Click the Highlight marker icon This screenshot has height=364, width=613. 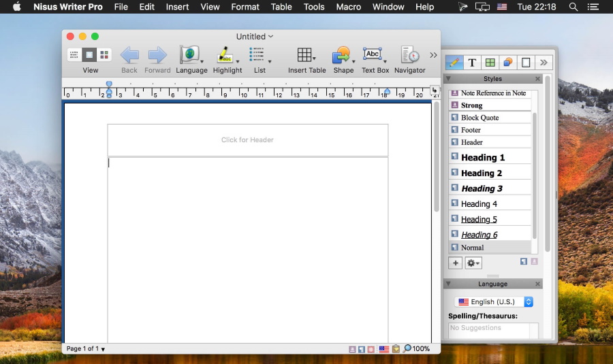[225, 54]
